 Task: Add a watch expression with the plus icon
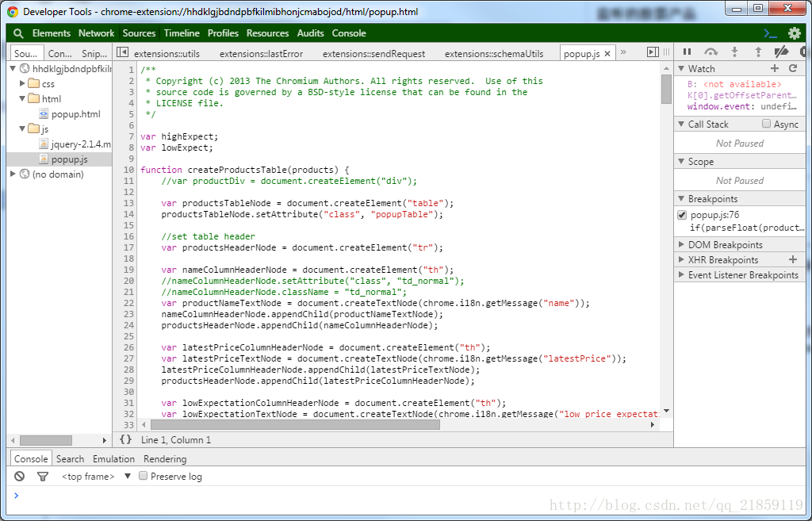click(775, 69)
